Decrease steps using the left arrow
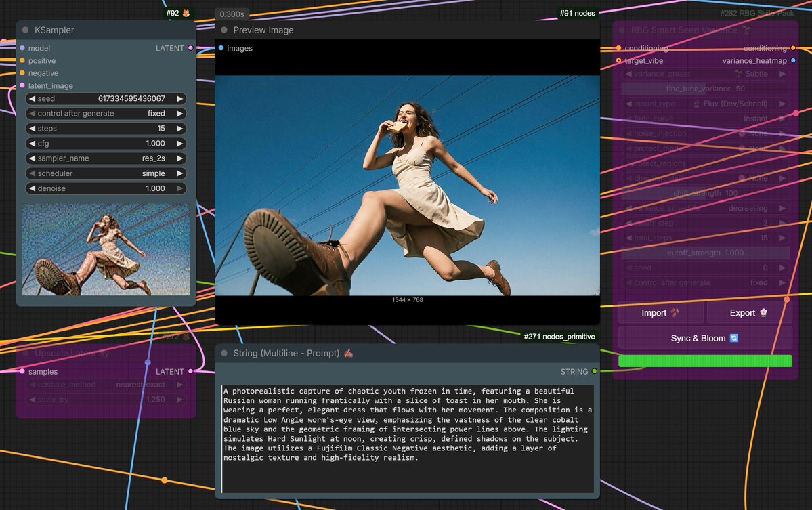The image size is (812, 510). (32, 129)
